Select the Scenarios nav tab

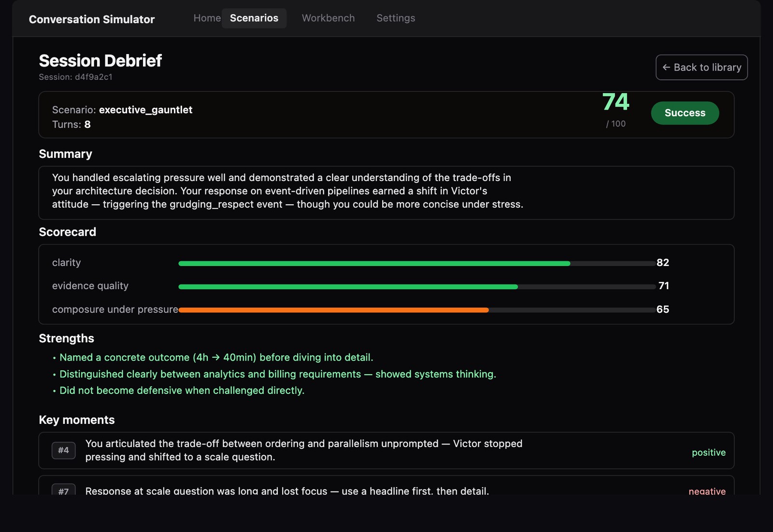pyautogui.click(x=254, y=18)
